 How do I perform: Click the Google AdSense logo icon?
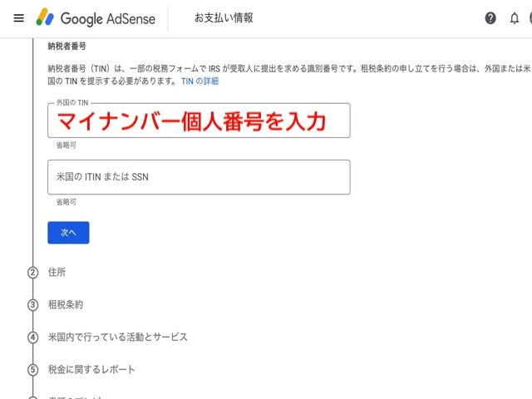[47, 17]
